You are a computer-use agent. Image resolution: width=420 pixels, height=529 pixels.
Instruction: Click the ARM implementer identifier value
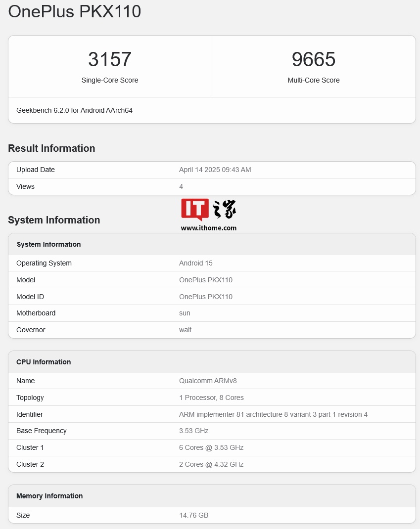click(x=273, y=414)
